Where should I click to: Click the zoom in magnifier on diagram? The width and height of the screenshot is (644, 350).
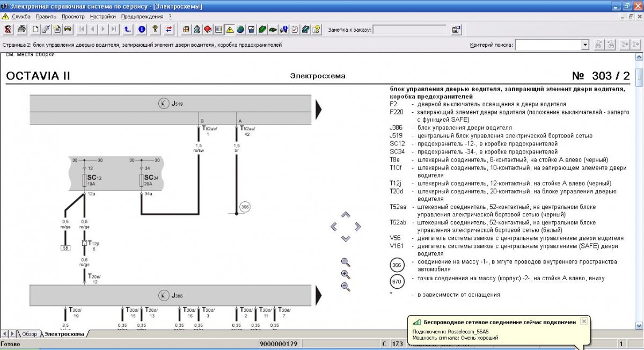(x=346, y=274)
